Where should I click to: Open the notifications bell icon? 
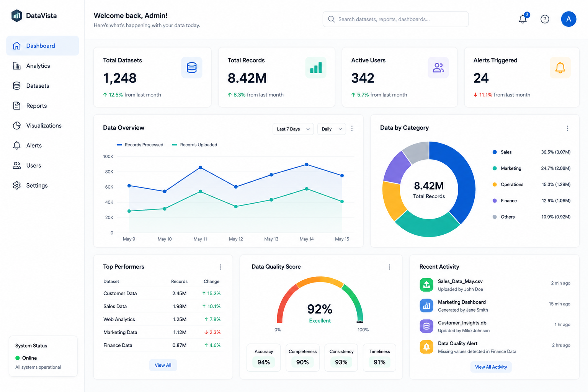pos(523,19)
